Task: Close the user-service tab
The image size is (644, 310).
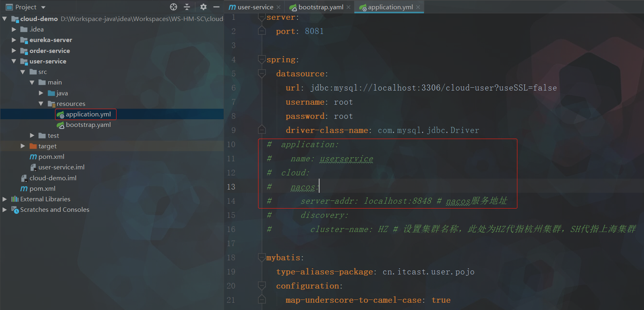Action: (x=278, y=7)
